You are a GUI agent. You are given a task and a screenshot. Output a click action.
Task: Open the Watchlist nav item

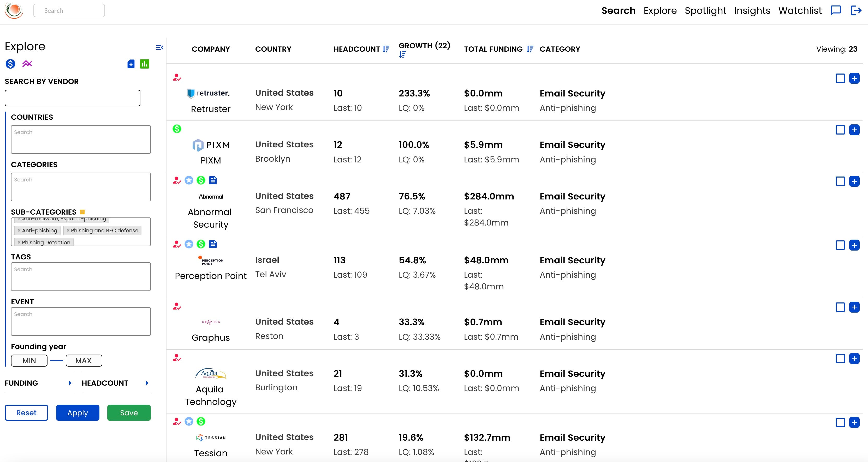[x=800, y=10]
